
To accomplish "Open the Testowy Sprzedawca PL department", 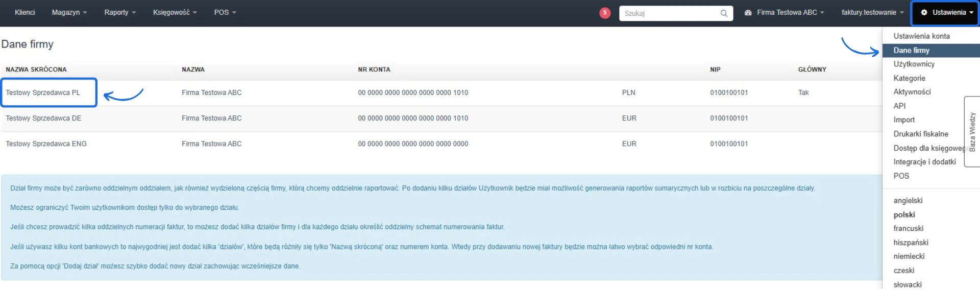I will coord(43,92).
